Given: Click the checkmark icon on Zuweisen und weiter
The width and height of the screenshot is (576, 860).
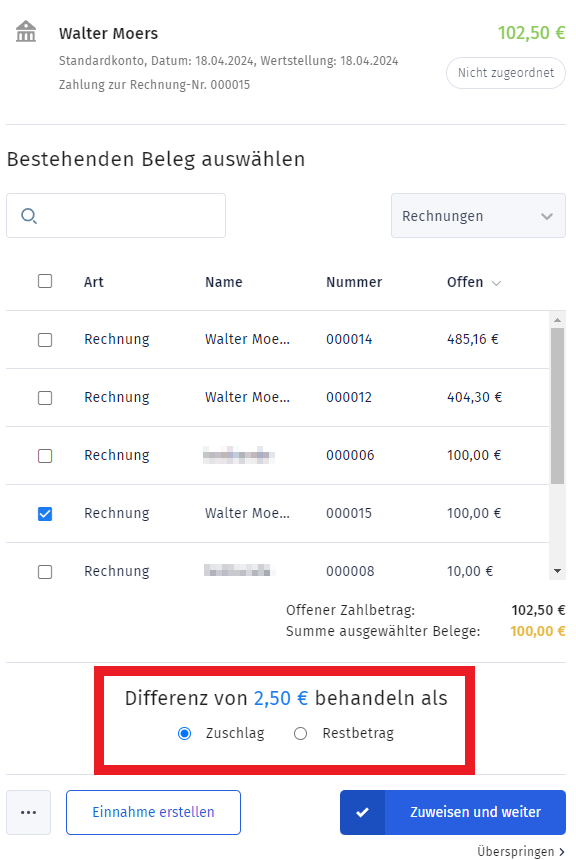Looking at the screenshot, I should (x=363, y=812).
